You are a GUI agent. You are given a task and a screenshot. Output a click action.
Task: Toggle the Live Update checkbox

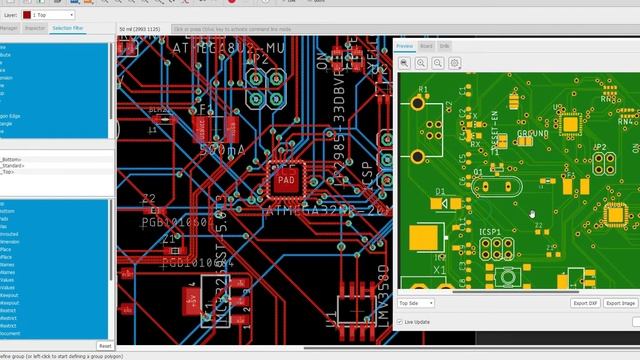pyautogui.click(x=400, y=322)
